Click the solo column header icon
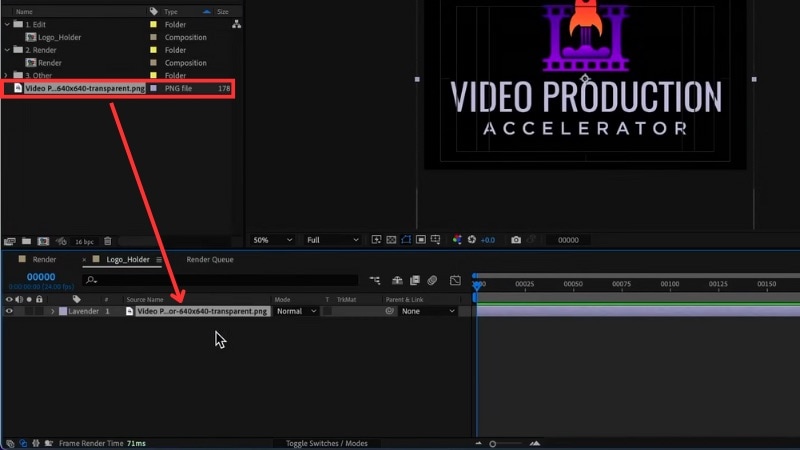The width and height of the screenshot is (800, 450). point(29,299)
